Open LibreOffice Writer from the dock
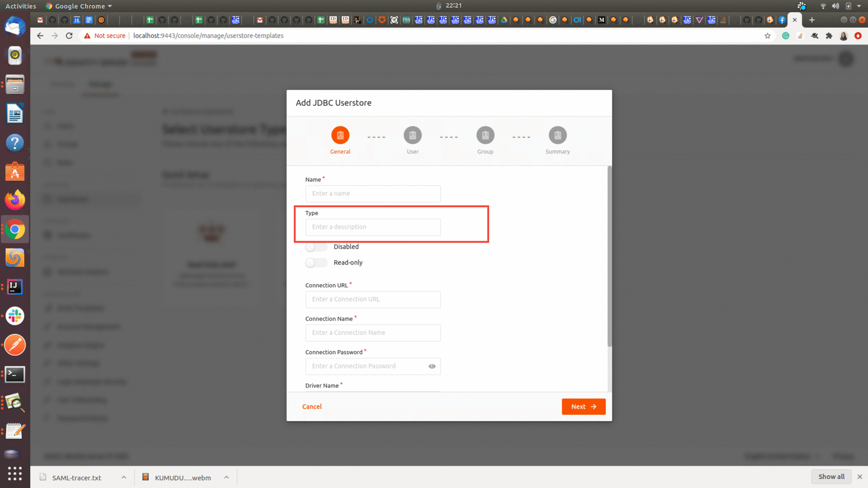This screenshot has height=488, width=868. [x=15, y=114]
